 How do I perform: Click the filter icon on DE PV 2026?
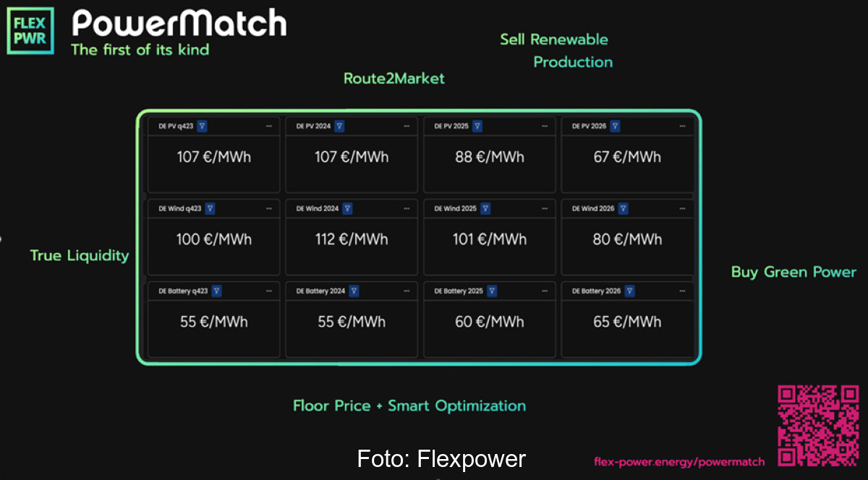click(x=616, y=126)
